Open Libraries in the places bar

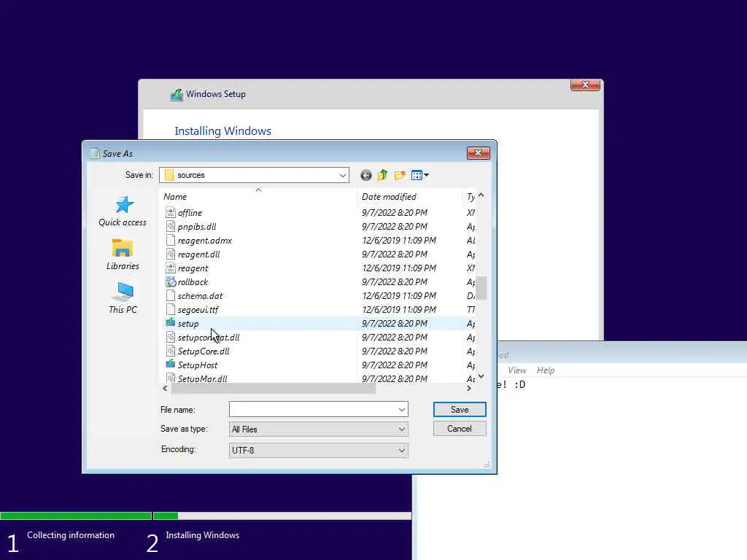pos(123,254)
